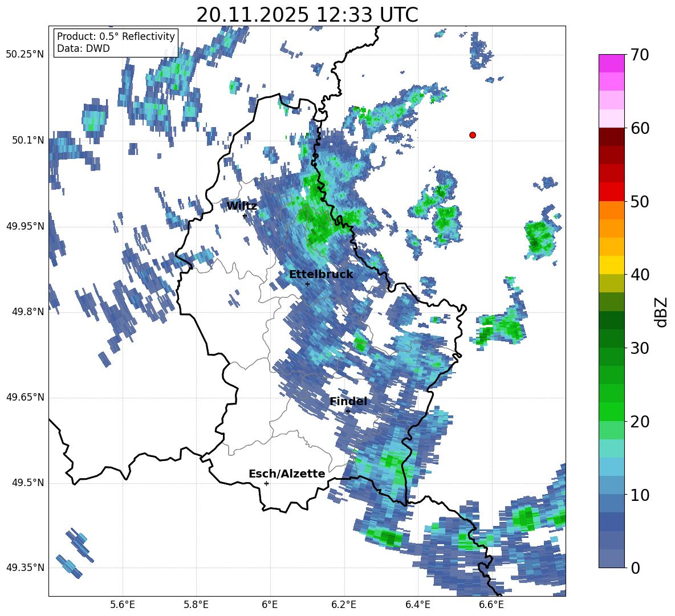
Task: Click the 49.65°N latitude label
Action: coord(26,397)
